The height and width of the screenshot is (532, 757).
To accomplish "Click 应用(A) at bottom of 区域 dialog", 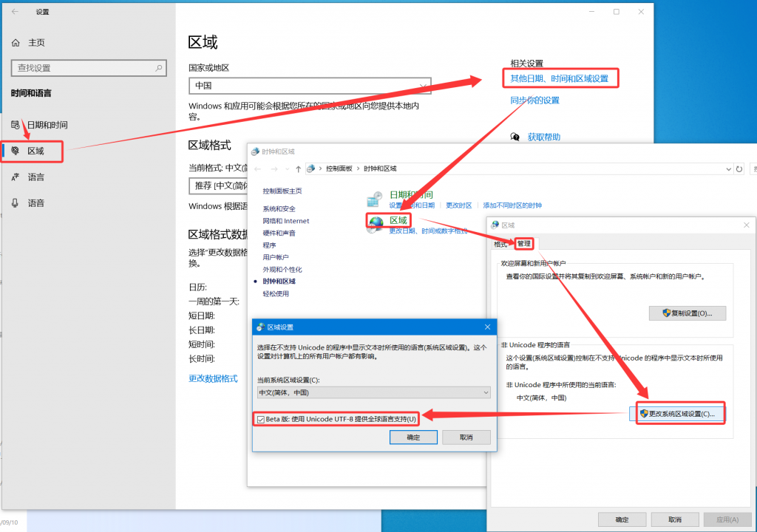I will [x=727, y=520].
